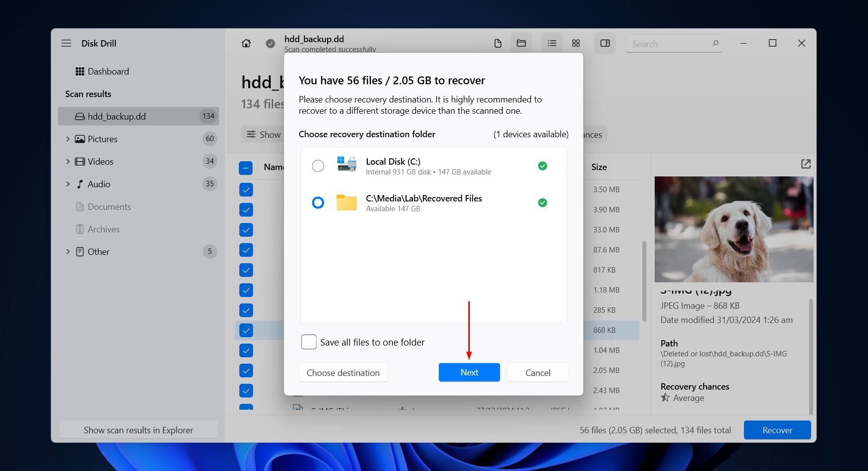
Task: Switch to grid view layout
Action: point(575,43)
